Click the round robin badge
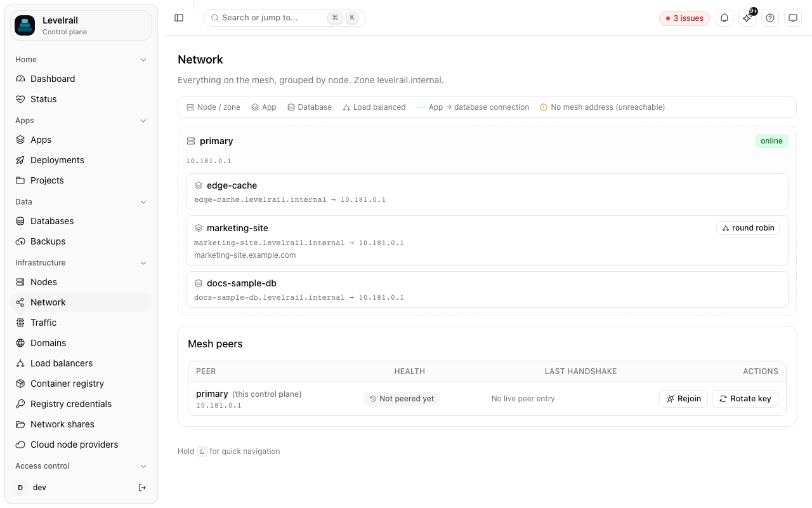Image resolution: width=812 pixels, height=508 pixels. [x=749, y=228]
